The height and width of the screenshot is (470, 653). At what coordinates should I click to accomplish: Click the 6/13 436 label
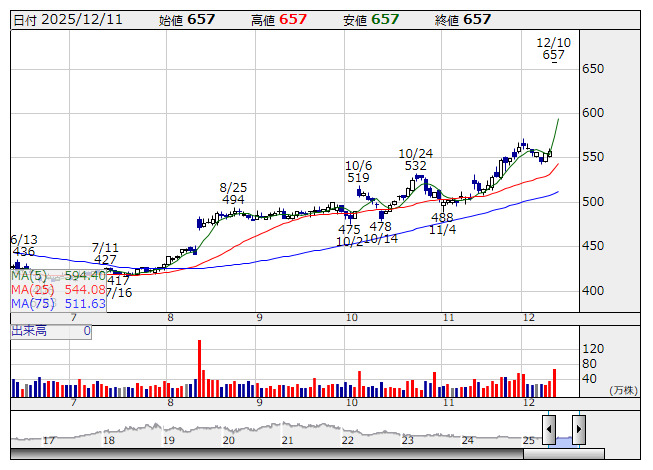tap(24, 246)
